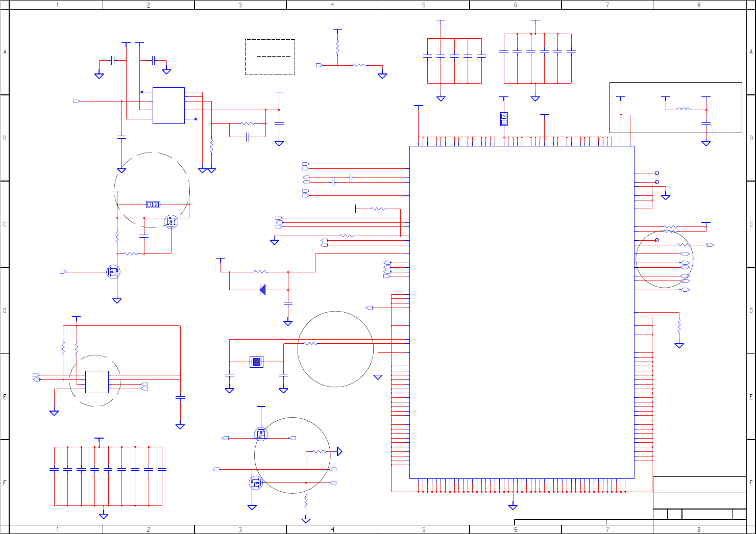Screen dimensions: 756x534
Task: Select the IC with two no-connect X marks
Action: tap(168, 106)
